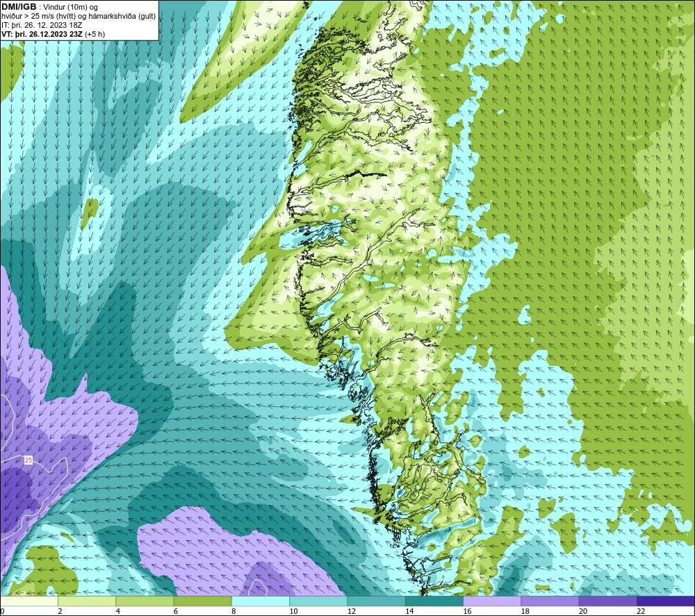Click the legend value "6"
The width and height of the screenshot is (695, 616).
(176, 611)
